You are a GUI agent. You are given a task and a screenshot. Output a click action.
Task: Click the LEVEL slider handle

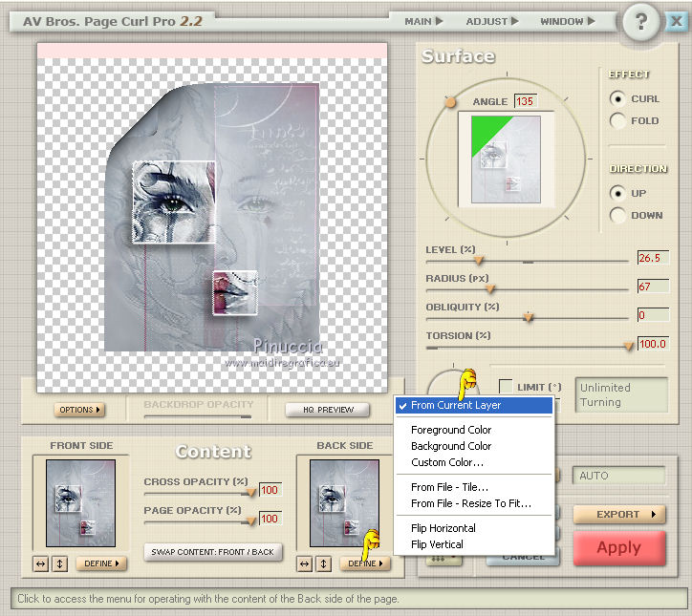(x=479, y=261)
